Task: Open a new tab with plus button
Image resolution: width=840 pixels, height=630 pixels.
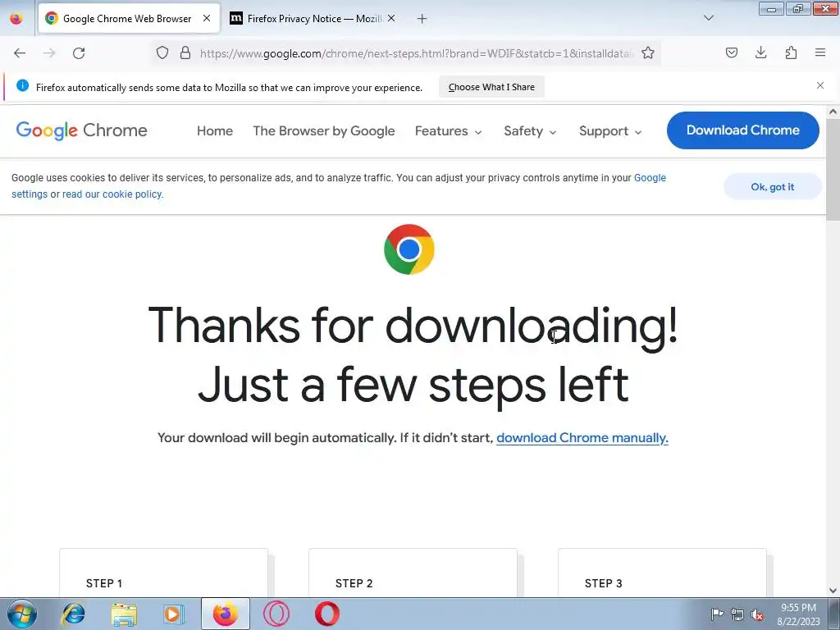Action: pyautogui.click(x=422, y=19)
